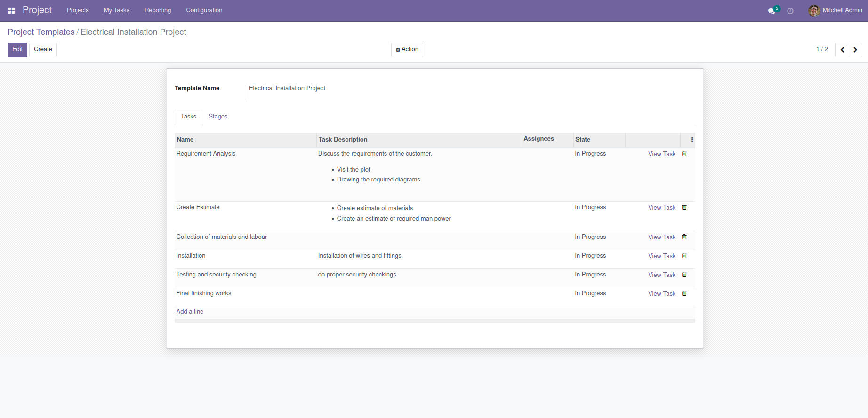Open the Projects menu
Screen dimensions: 868x418
(78, 10)
